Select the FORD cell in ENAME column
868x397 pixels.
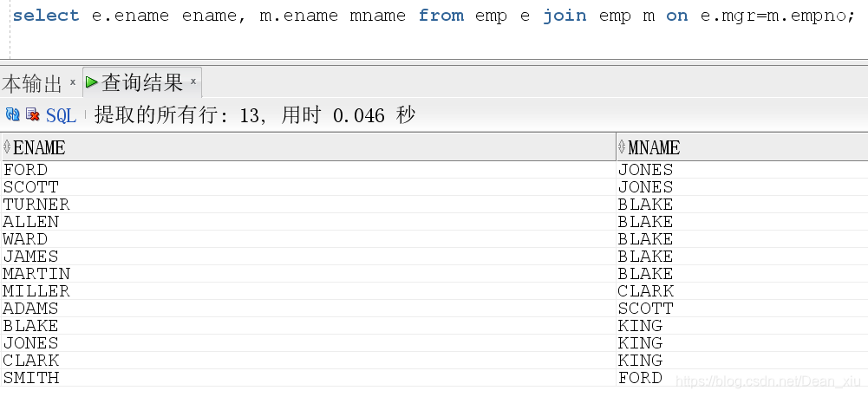[x=309, y=169]
